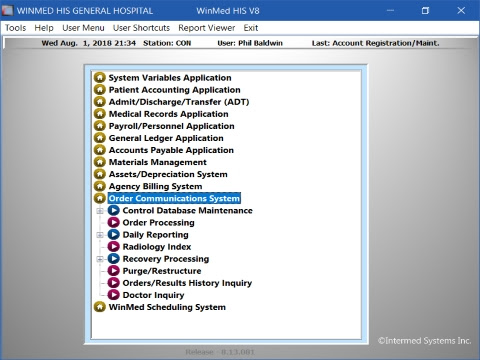Image resolution: width=480 pixels, height=360 pixels.
Task: Select Orders/Results History Inquiry text
Action: pos(187,283)
